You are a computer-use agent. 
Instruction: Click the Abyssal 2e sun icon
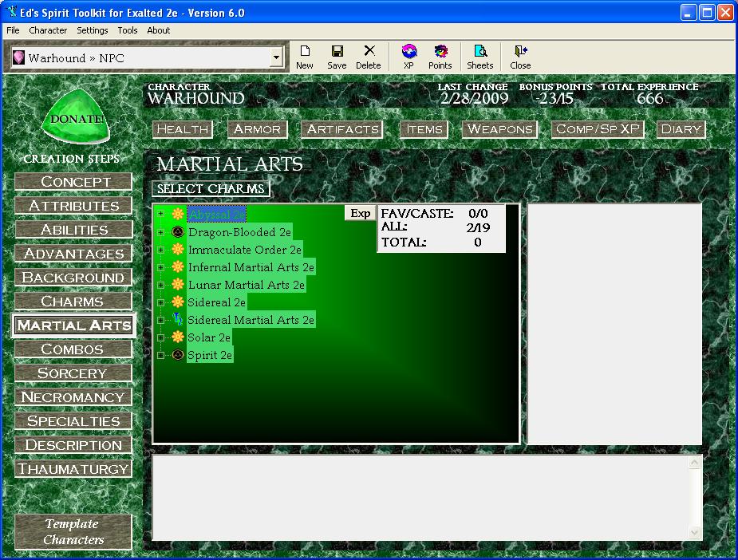tap(178, 214)
